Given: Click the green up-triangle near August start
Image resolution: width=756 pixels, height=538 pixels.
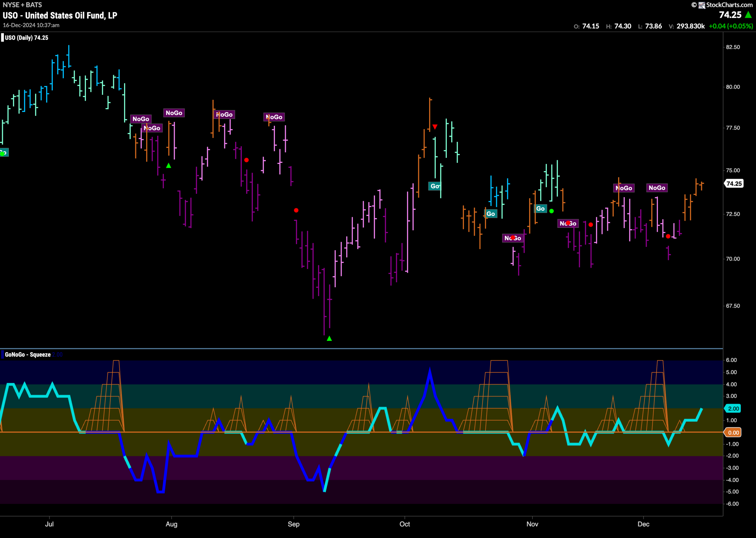Looking at the screenshot, I should 169,165.
